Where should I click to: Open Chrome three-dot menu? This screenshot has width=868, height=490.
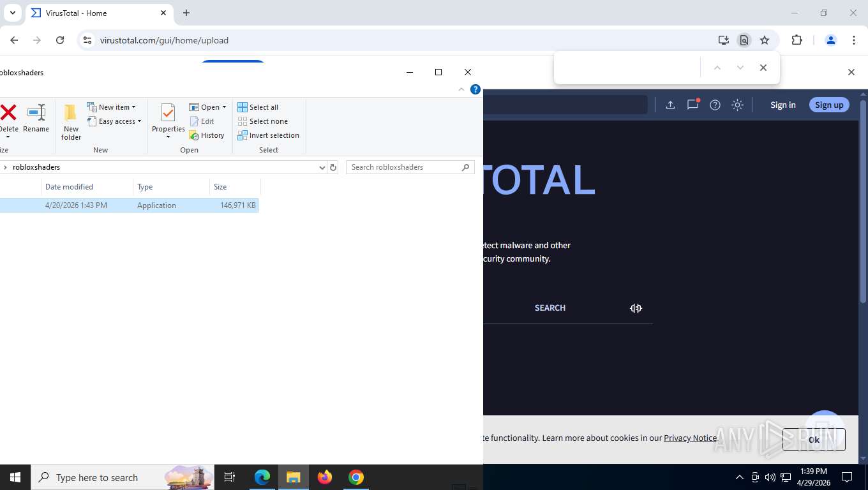tap(854, 40)
